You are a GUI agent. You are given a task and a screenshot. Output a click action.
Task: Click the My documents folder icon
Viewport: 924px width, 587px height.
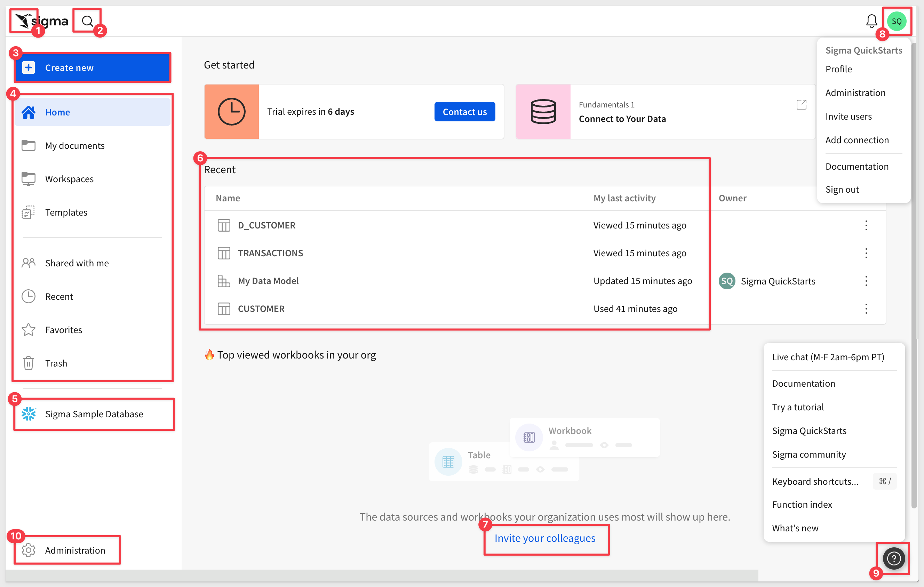coord(29,145)
